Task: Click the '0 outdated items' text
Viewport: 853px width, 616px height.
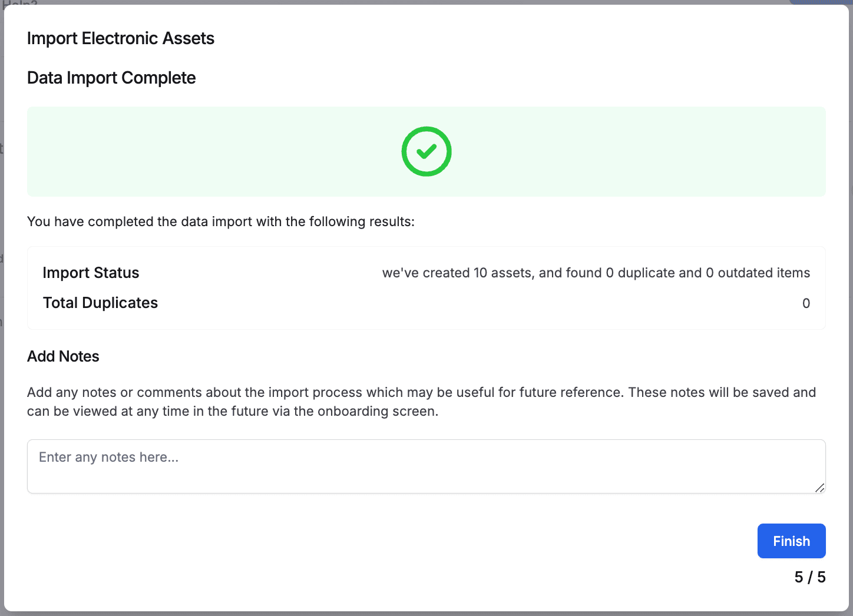Action: pos(758,273)
